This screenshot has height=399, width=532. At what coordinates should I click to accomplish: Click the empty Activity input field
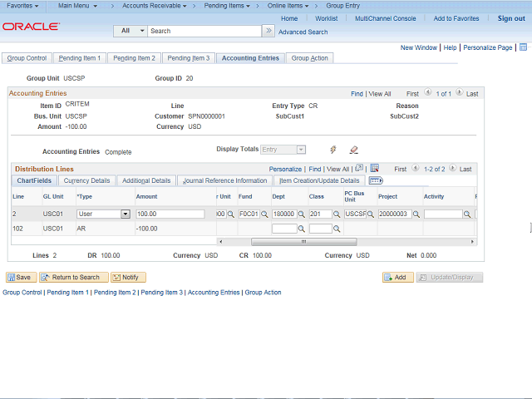(443, 214)
